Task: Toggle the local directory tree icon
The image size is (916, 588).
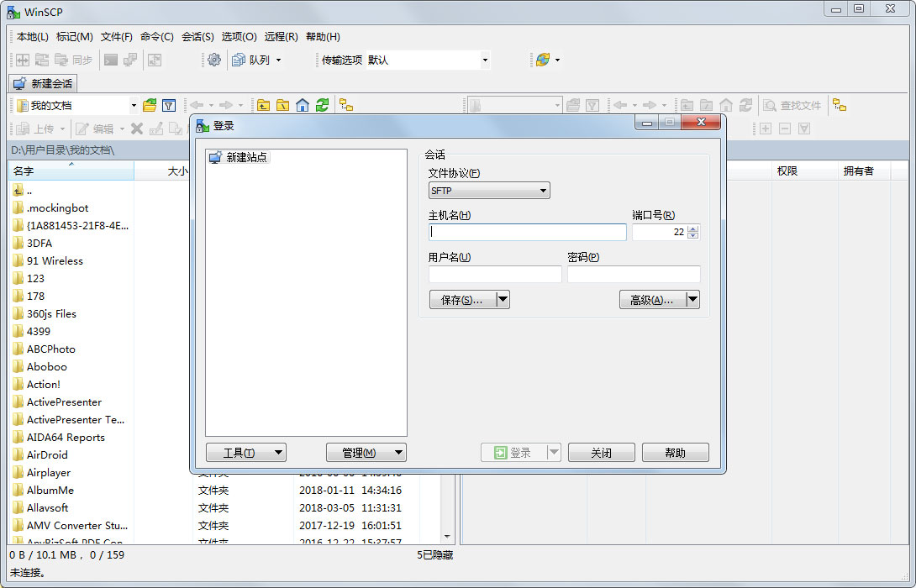Action: (346, 105)
